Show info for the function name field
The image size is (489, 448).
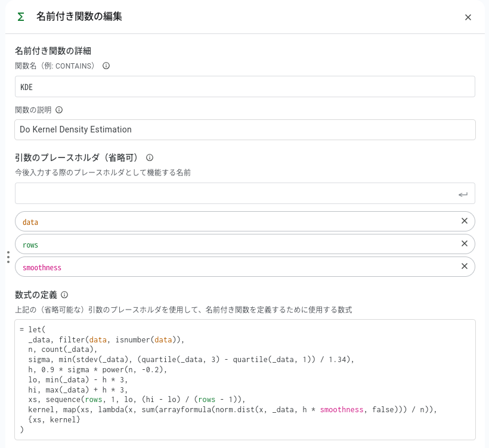tap(106, 66)
